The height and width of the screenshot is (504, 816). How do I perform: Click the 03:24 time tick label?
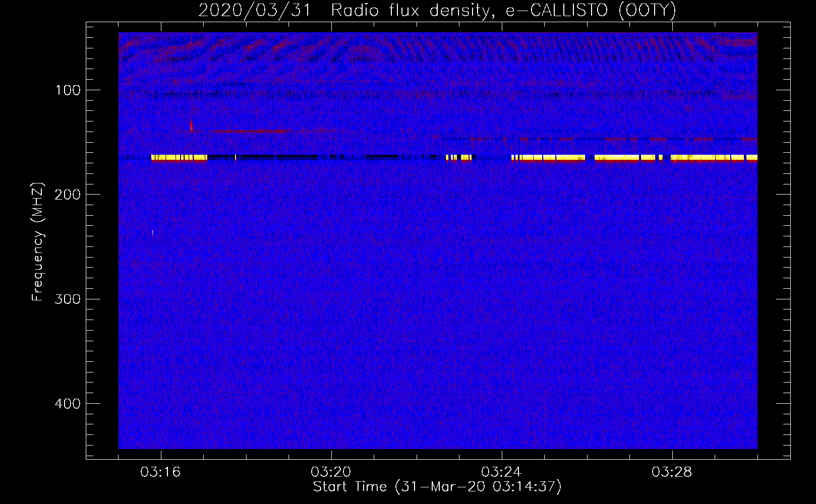(501, 472)
